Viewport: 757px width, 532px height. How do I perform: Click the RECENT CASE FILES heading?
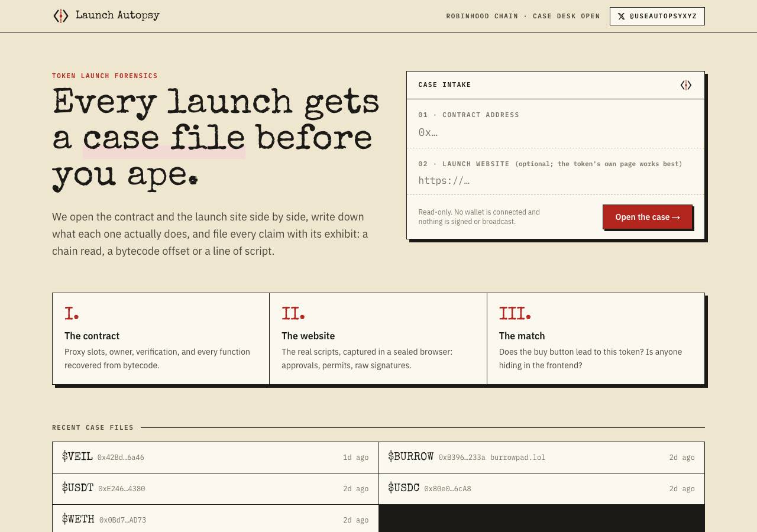tap(93, 427)
